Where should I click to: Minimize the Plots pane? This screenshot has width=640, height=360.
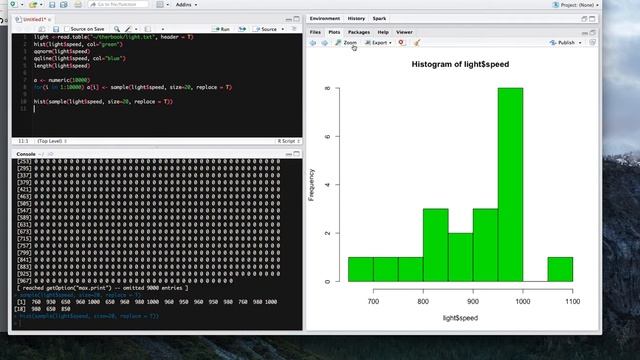pos(584,33)
